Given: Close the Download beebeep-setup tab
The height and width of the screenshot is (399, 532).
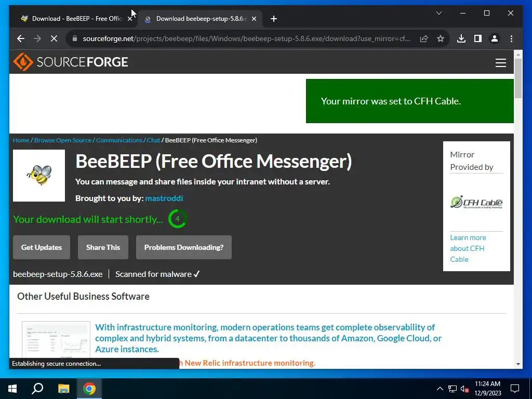Looking at the screenshot, I should [254, 19].
